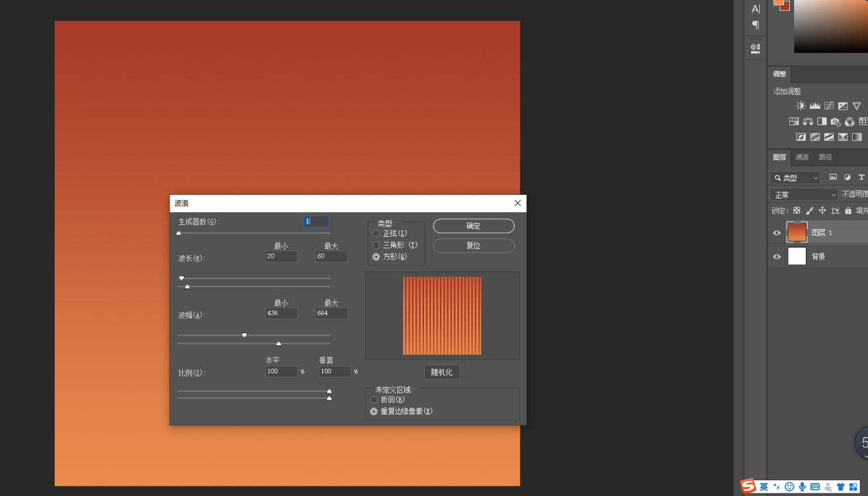Add a Posterize adjustment layer

click(x=815, y=137)
